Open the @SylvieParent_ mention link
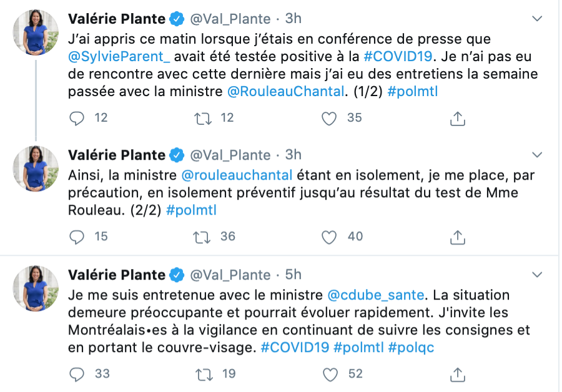Viewport: 562px width, 392px height. coord(118,56)
